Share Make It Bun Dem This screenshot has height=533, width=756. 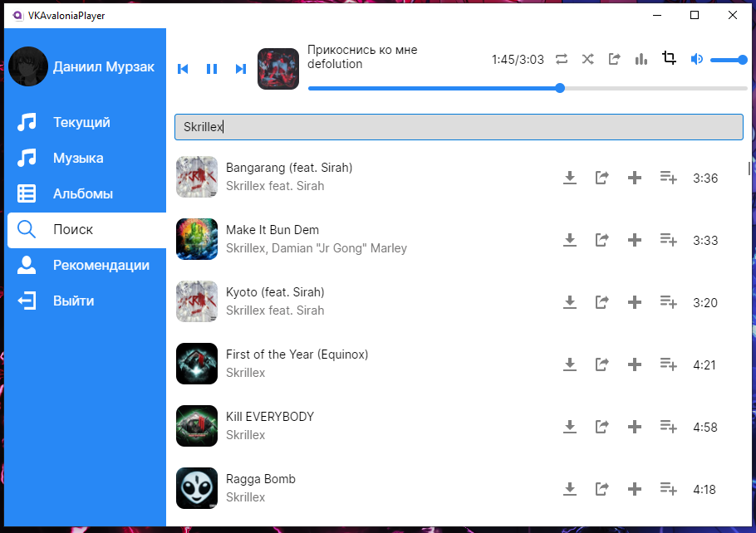click(601, 240)
